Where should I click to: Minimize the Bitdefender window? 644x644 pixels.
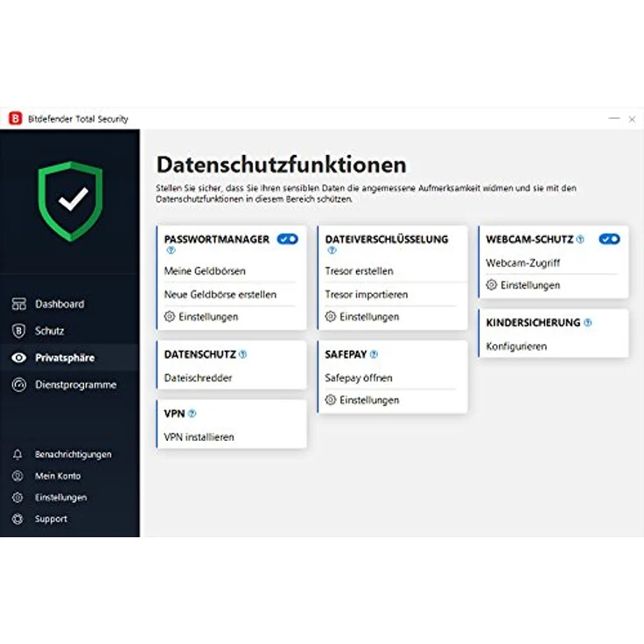[x=614, y=118]
